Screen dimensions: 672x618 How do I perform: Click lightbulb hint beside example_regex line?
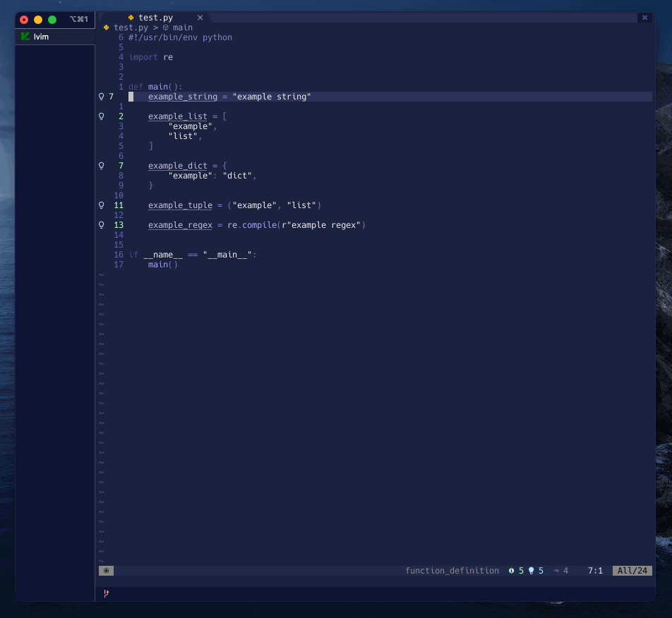tap(102, 225)
